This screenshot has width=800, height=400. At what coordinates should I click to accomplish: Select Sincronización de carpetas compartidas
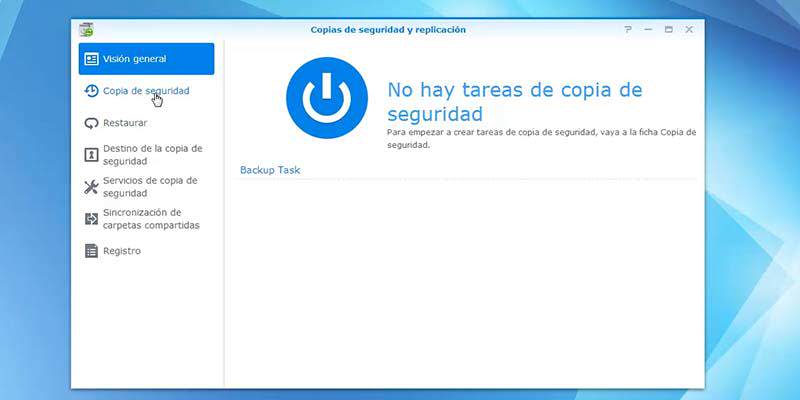point(146,219)
